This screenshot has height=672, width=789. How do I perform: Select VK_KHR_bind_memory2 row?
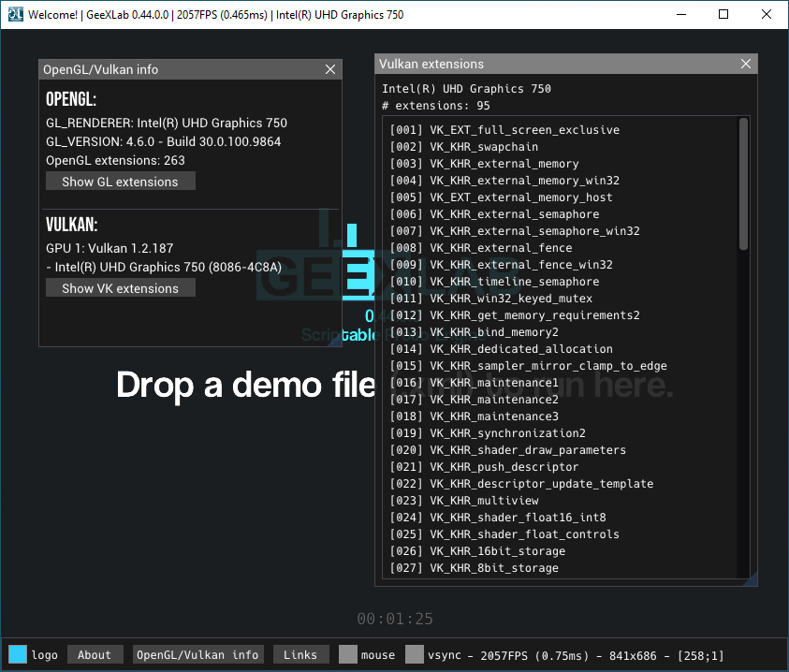click(474, 332)
